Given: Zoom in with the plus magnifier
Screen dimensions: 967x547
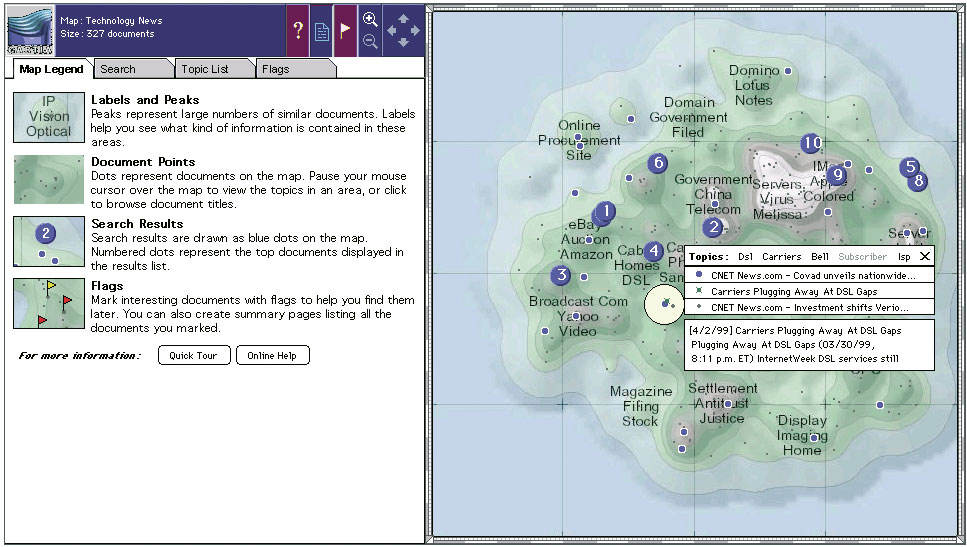Looking at the screenshot, I should [370, 19].
